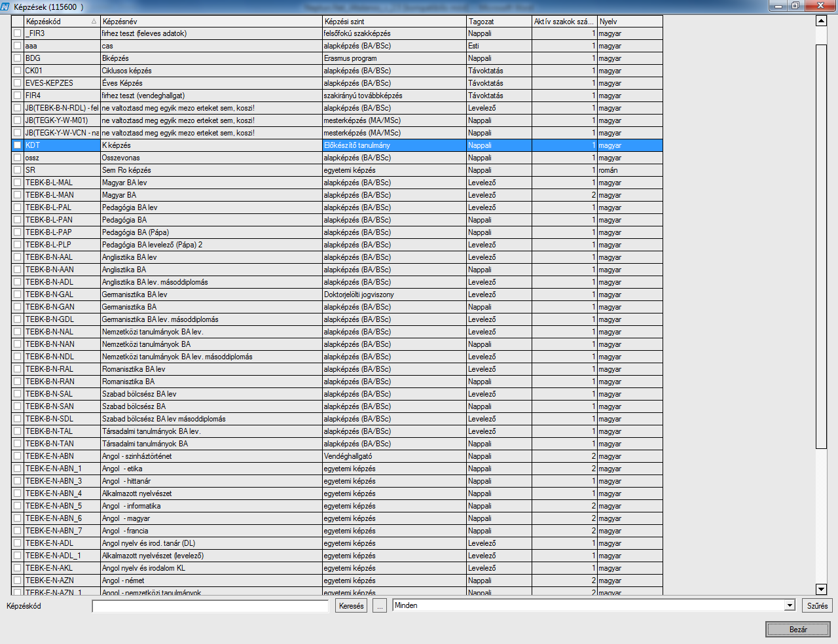Image resolution: width=838 pixels, height=644 pixels.
Task: Click the 'Előkészítő tanulmány' cell
Action: click(x=394, y=145)
